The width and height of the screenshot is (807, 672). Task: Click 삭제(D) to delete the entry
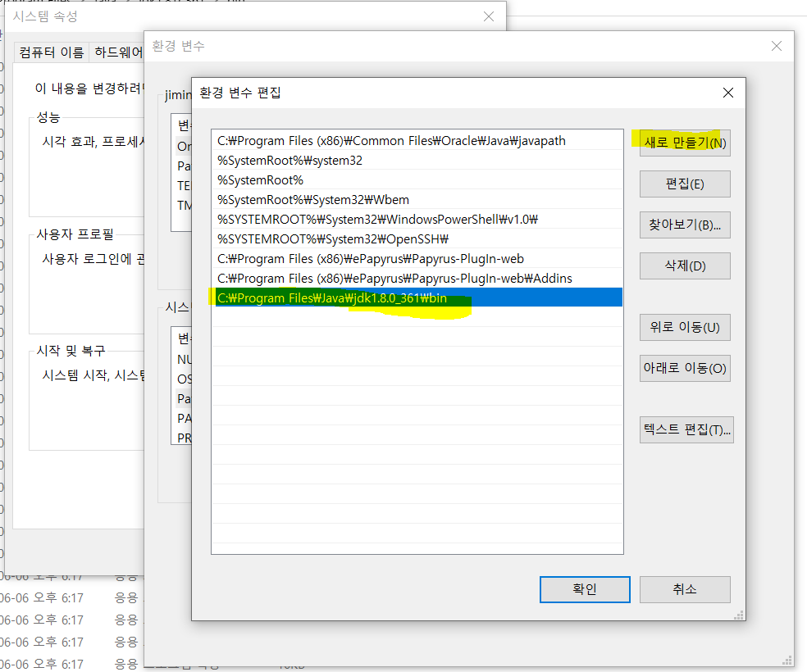point(685,266)
